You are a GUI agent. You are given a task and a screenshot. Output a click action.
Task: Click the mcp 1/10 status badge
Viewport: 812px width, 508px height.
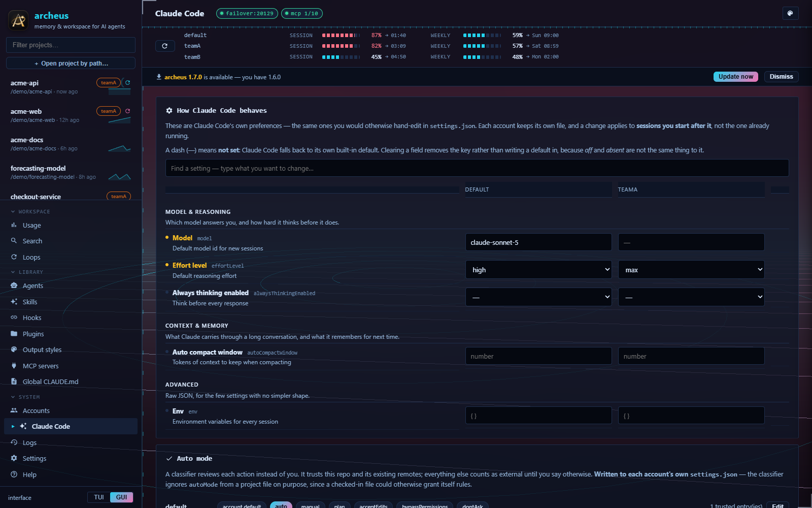[x=302, y=14]
